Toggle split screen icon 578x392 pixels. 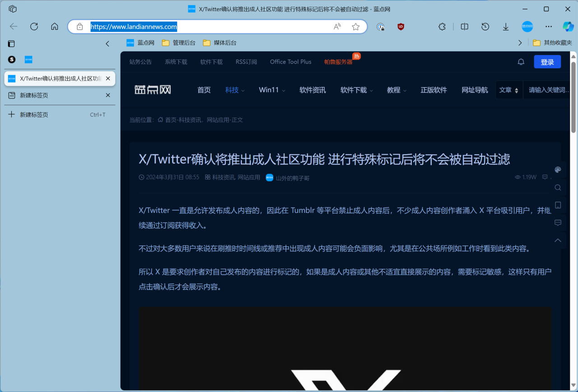[x=464, y=27]
